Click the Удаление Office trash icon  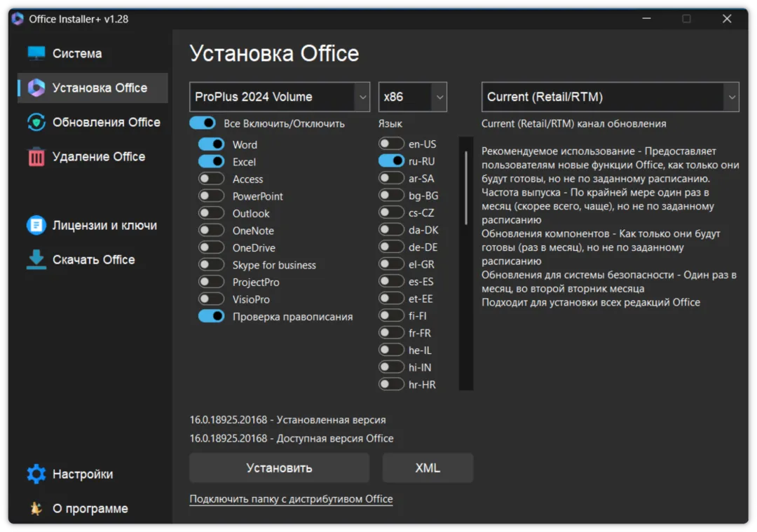36,157
